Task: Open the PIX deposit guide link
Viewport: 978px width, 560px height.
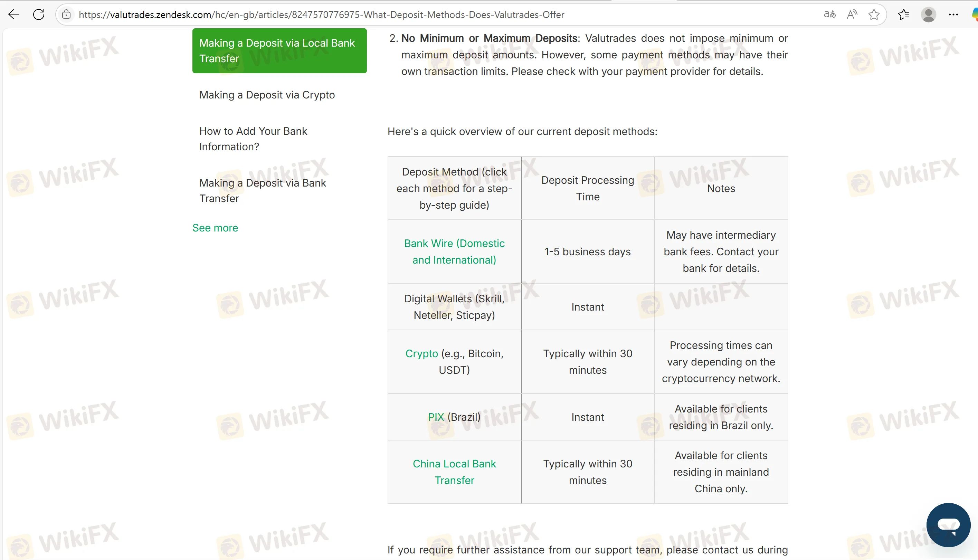Action: pyautogui.click(x=436, y=417)
